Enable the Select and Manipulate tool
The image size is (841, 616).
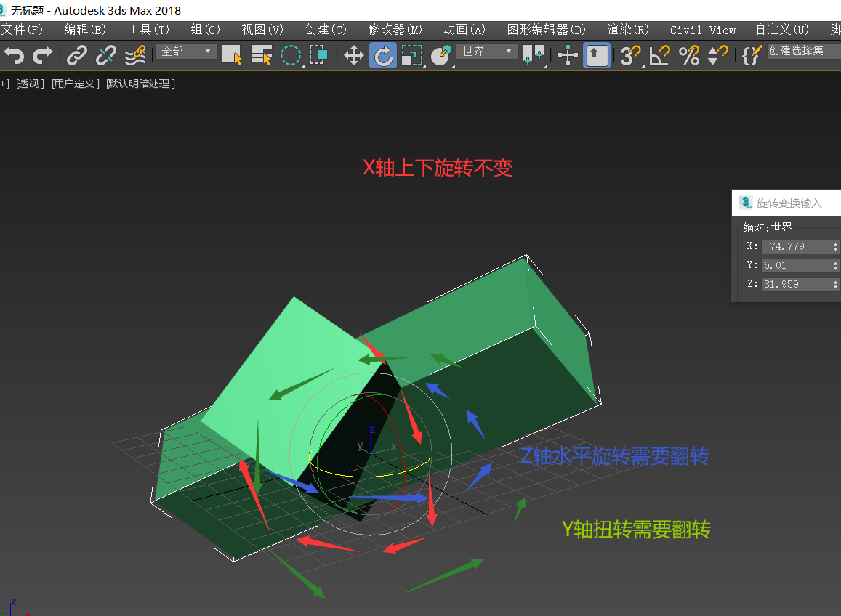[568, 55]
